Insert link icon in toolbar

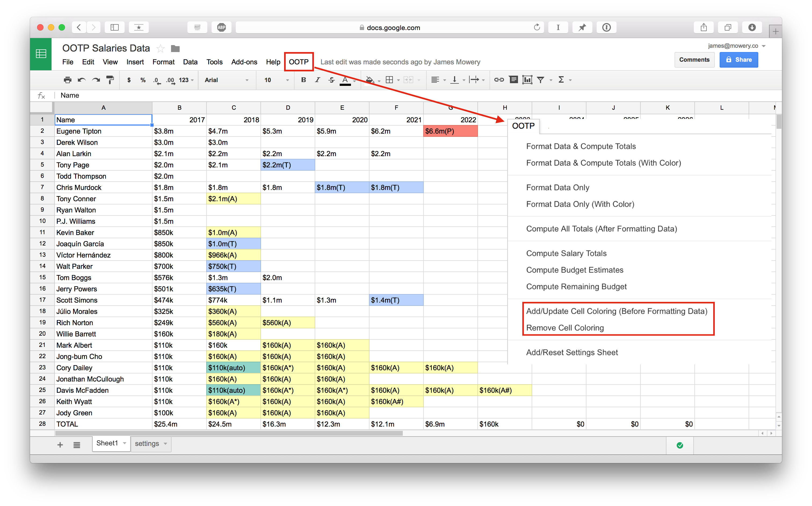[x=499, y=80]
